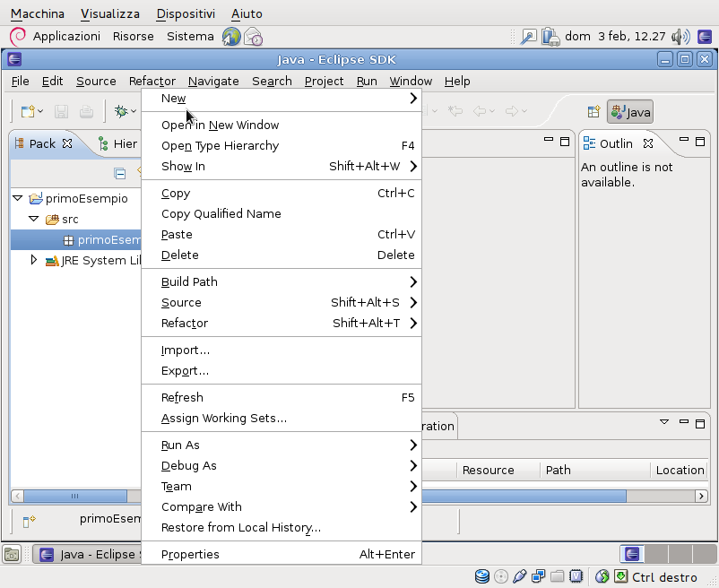Image resolution: width=719 pixels, height=588 pixels.
Task: Expand the JRE System Library node
Action: (33, 260)
